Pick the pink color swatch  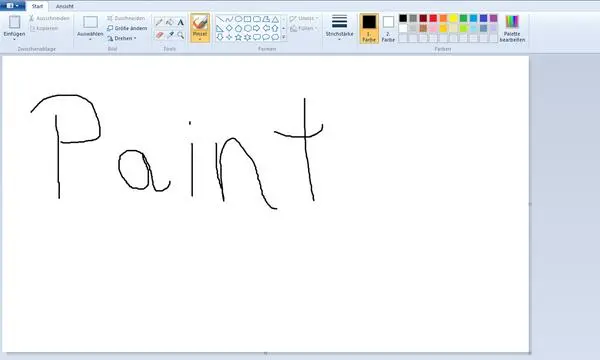433,28
